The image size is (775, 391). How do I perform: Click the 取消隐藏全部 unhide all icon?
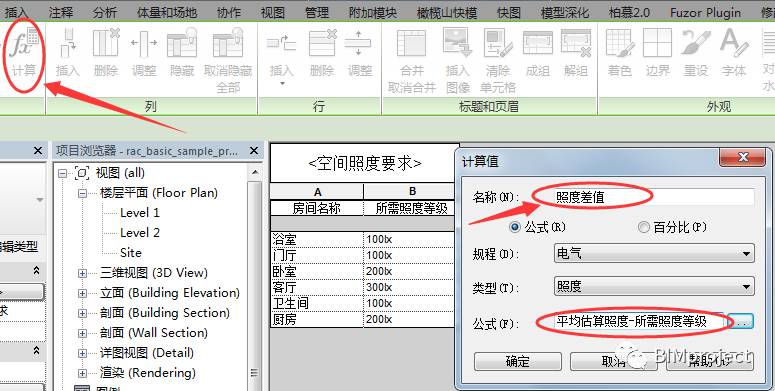(228, 43)
